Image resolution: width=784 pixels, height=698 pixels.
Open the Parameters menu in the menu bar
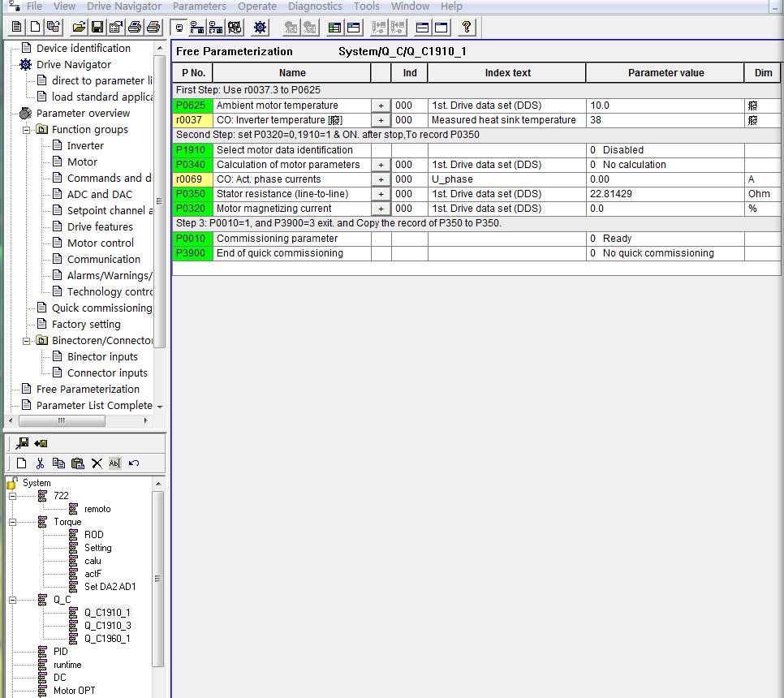tap(199, 6)
